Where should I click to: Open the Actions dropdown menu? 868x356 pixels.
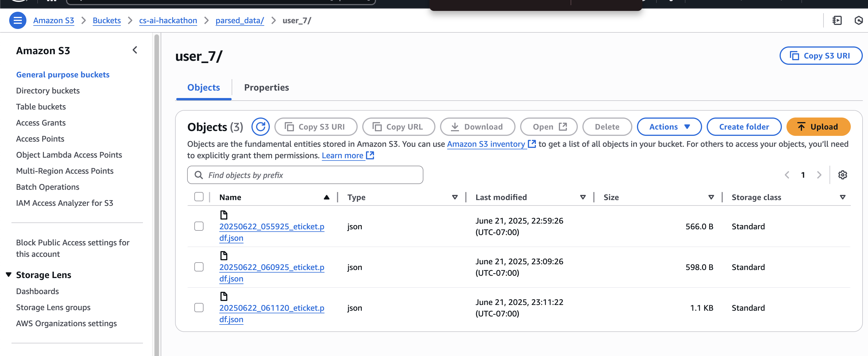(x=669, y=127)
